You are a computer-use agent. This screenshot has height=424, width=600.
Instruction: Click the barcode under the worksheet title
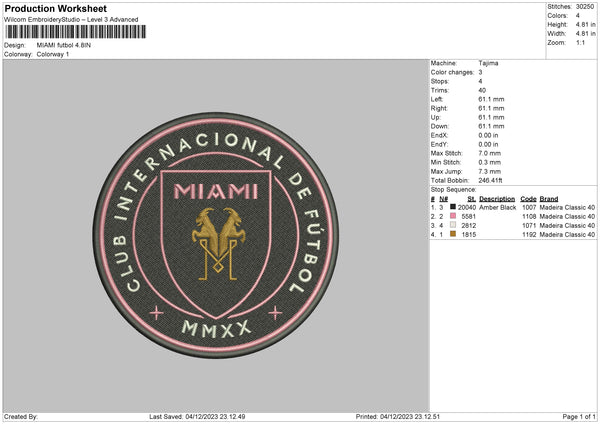[76, 32]
